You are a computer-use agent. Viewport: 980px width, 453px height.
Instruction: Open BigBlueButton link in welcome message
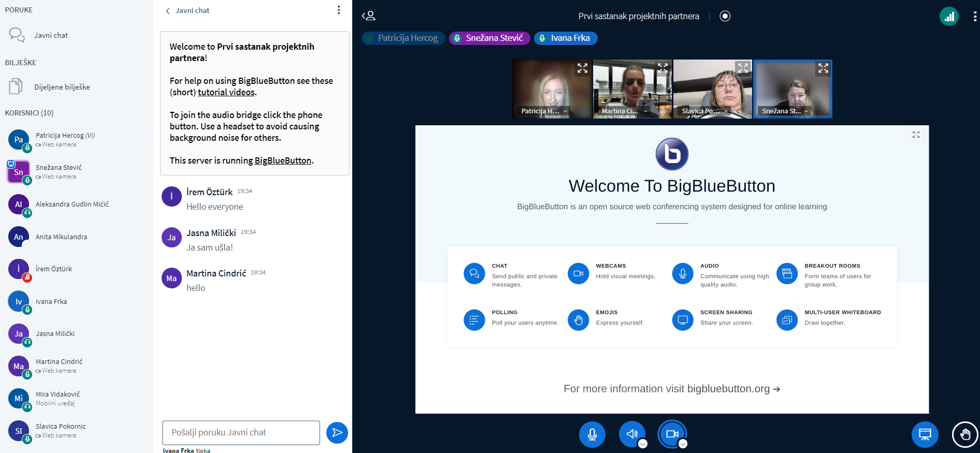(283, 160)
